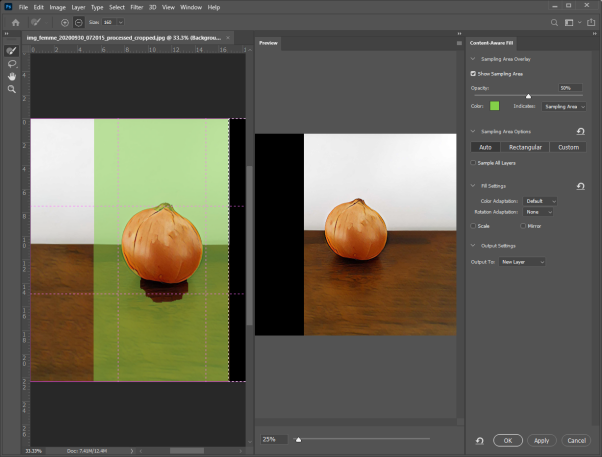Toggle Show Sampling Area checkbox

click(x=473, y=74)
